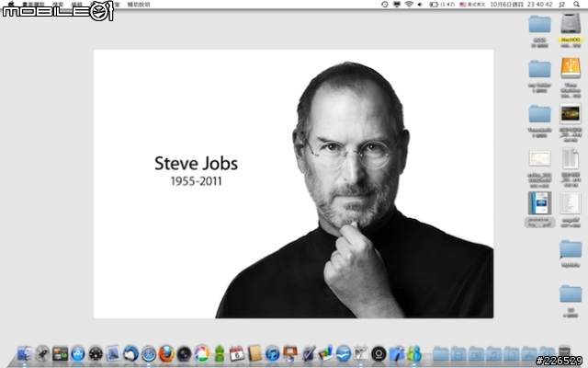Select the orange USB Time Machine drive
Viewport: 588px width, 368px height.
[571, 68]
